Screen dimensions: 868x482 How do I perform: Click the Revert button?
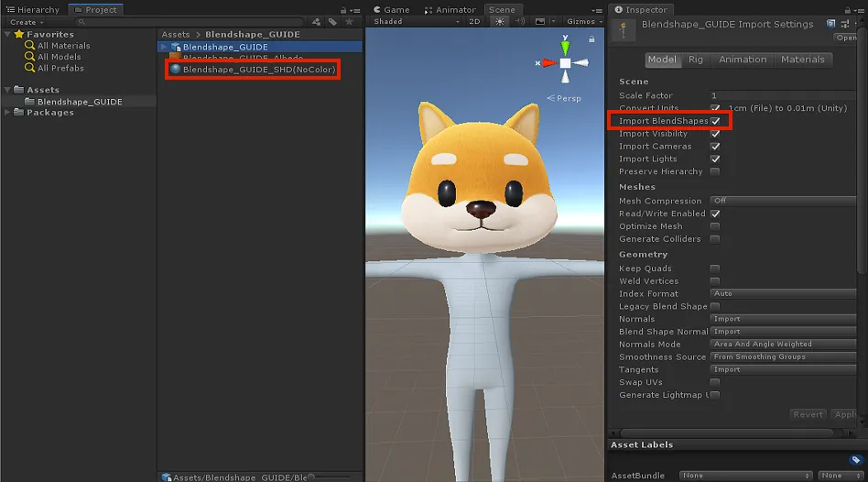click(x=808, y=414)
